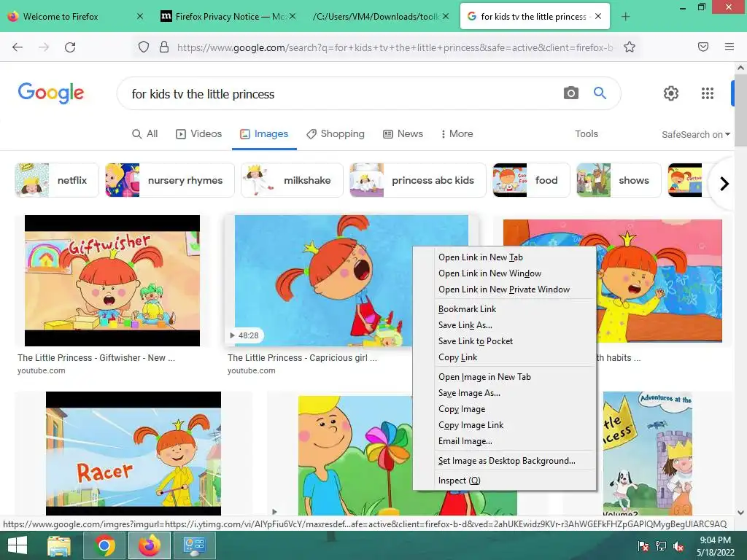The width and height of the screenshot is (747, 560).
Task: Search by image using the camera icon
Action: [x=570, y=93]
